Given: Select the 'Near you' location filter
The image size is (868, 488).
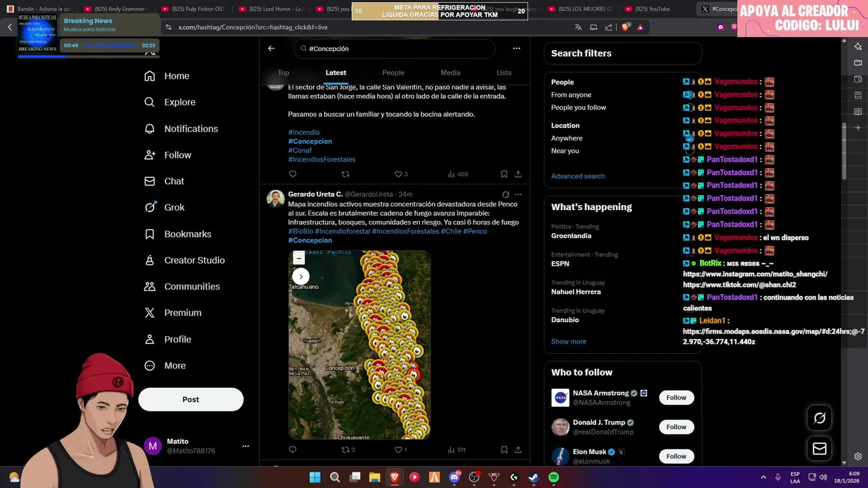Looking at the screenshot, I should click(x=565, y=151).
